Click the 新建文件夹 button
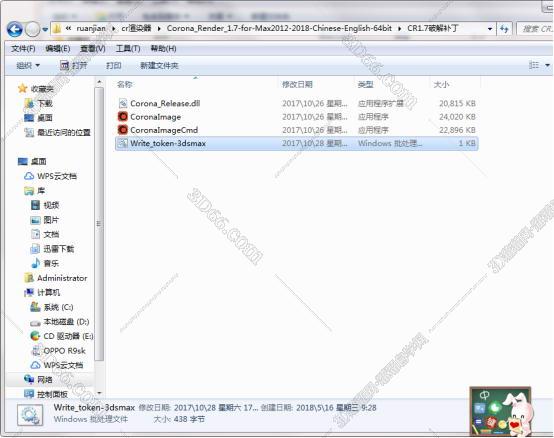 click(159, 65)
